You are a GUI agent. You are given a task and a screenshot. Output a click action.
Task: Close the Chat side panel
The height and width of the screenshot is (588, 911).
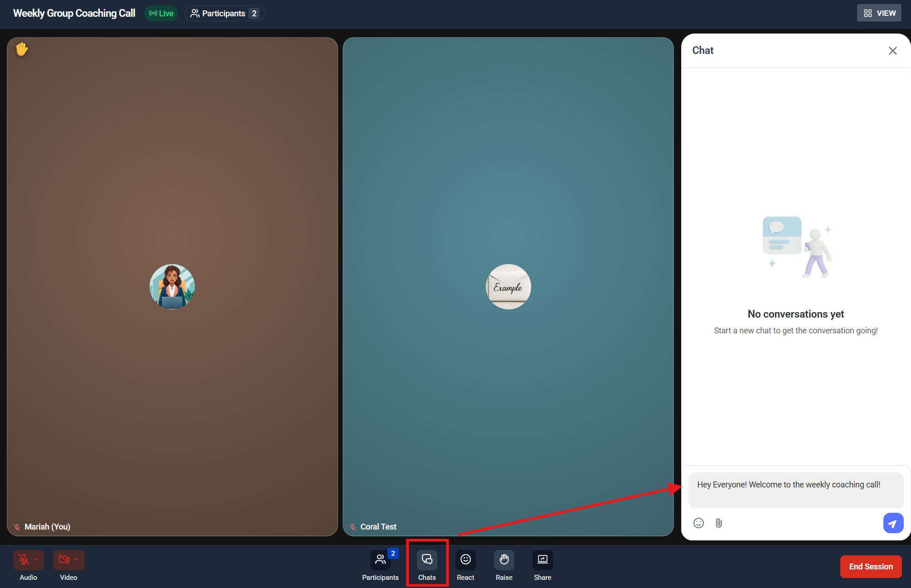(892, 51)
